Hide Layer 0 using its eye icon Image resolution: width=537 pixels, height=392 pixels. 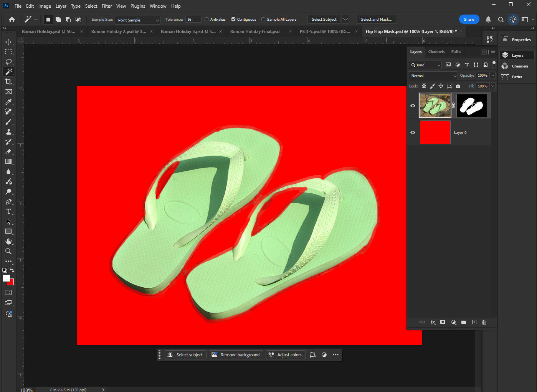point(413,133)
